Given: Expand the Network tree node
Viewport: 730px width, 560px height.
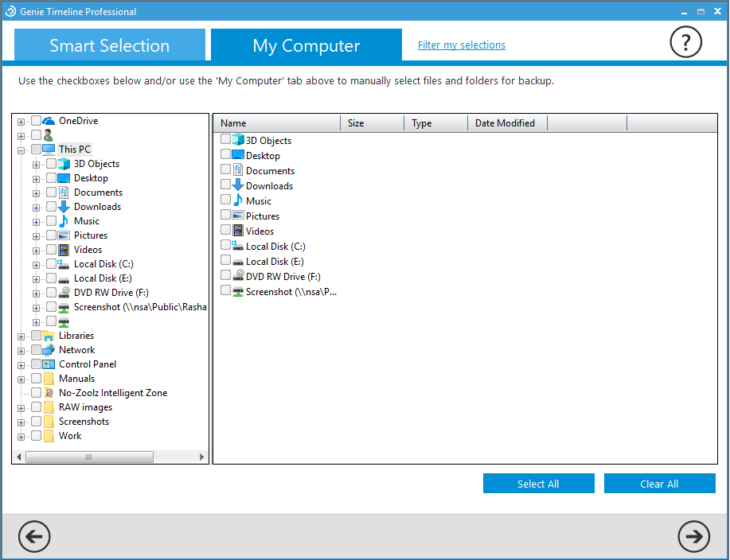Looking at the screenshot, I should point(21,351).
